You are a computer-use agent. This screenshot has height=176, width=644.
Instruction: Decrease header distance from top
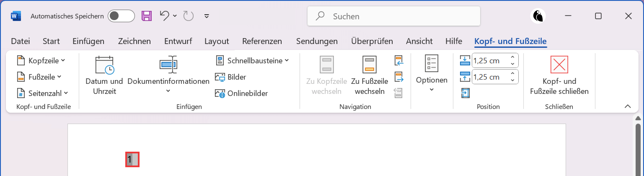[512, 64]
